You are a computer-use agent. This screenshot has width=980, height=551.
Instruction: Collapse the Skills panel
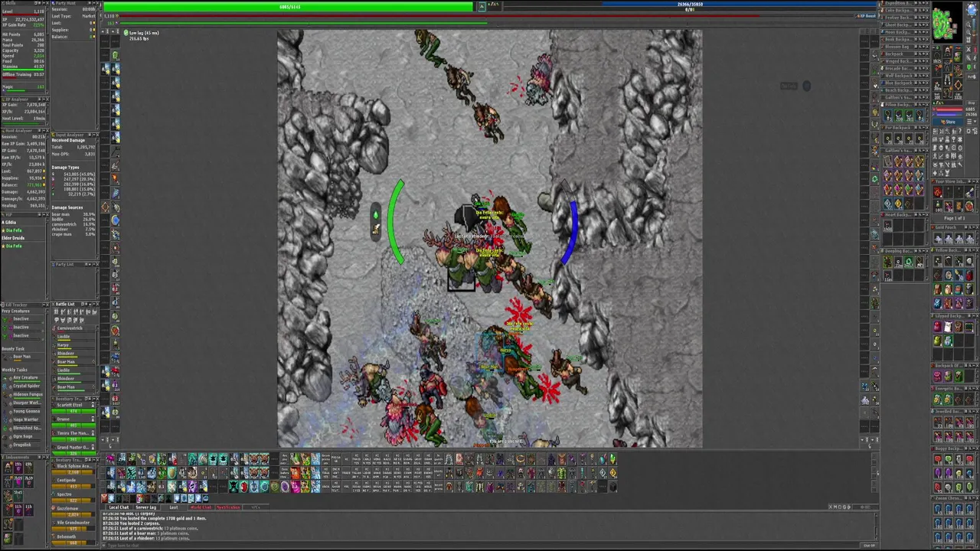pyautogui.click(x=45, y=3)
